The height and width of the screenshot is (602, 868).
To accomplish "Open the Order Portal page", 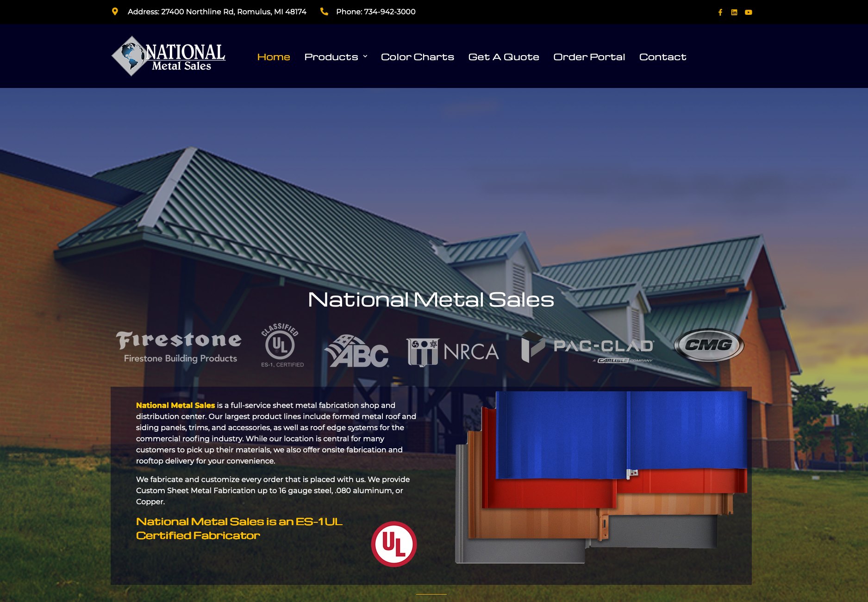I will click(x=589, y=57).
